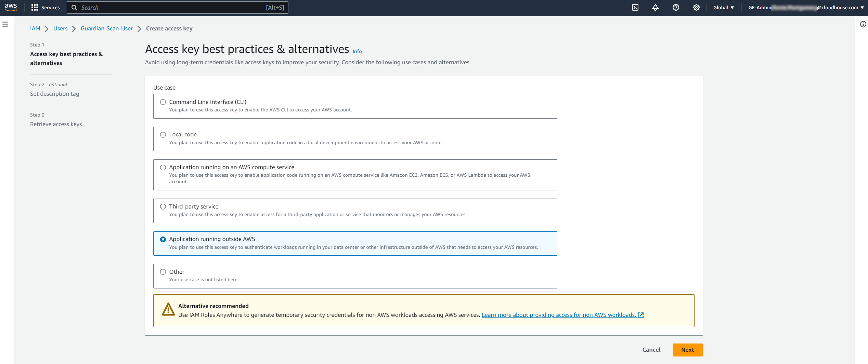
Task: Launch the CloudShell terminal icon
Action: (635, 8)
